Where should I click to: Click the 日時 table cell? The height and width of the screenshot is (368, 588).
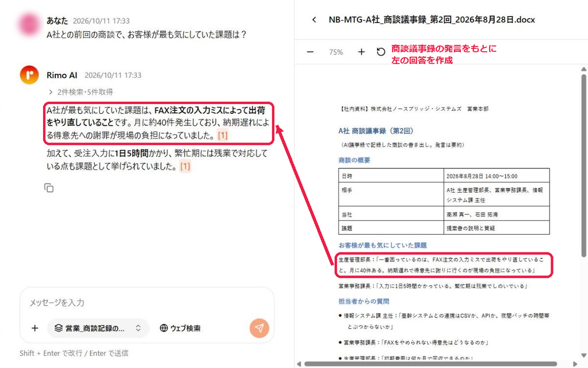coord(391,176)
